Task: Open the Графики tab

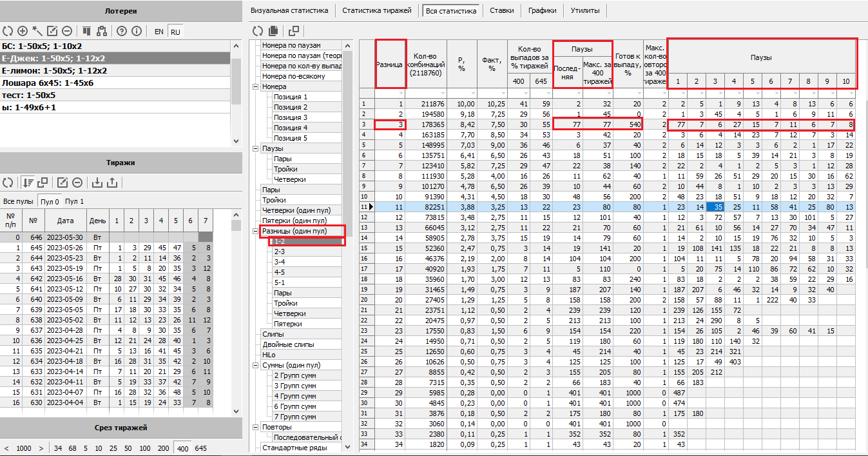Action: pos(543,10)
